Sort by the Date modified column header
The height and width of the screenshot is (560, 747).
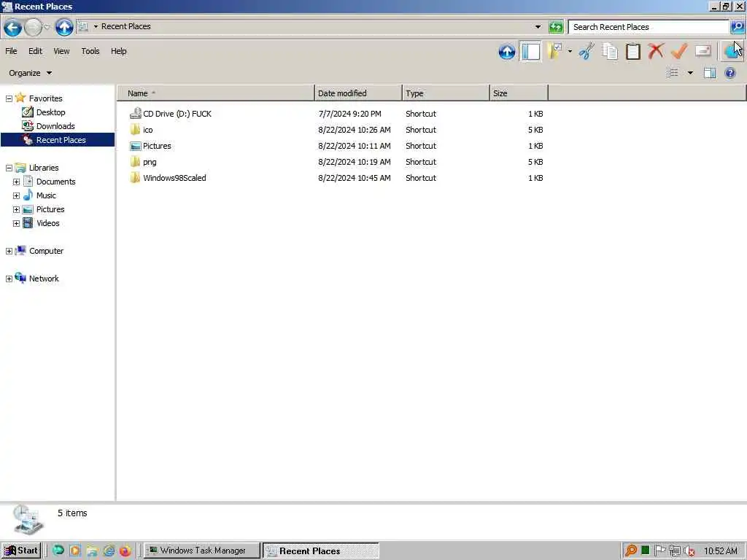click(358, 93)
